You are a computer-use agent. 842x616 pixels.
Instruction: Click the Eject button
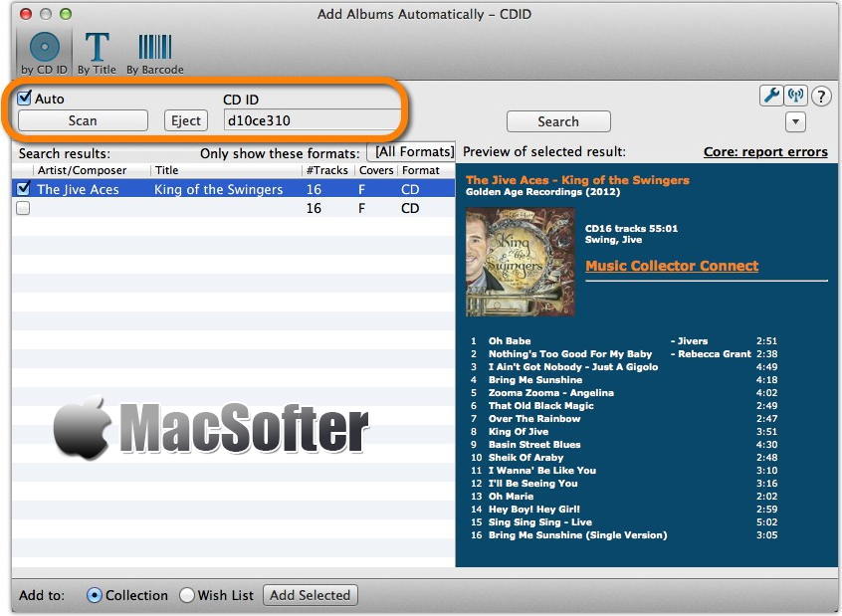pyautogui.click(x=186, y=120)
